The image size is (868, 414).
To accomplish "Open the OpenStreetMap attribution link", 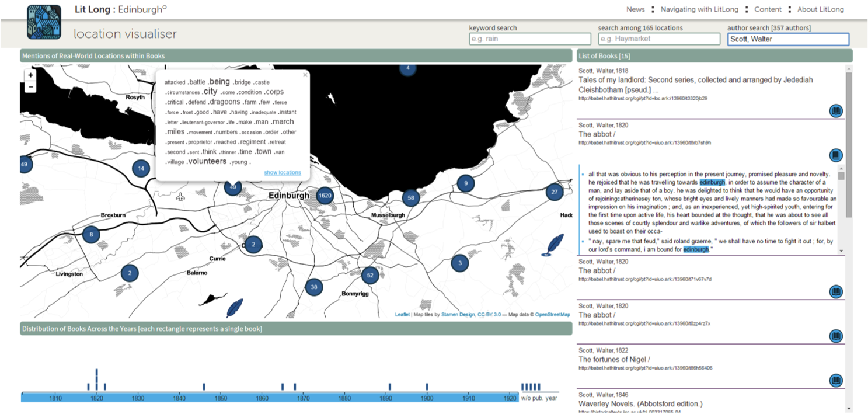I will click(x=553, y=315).
